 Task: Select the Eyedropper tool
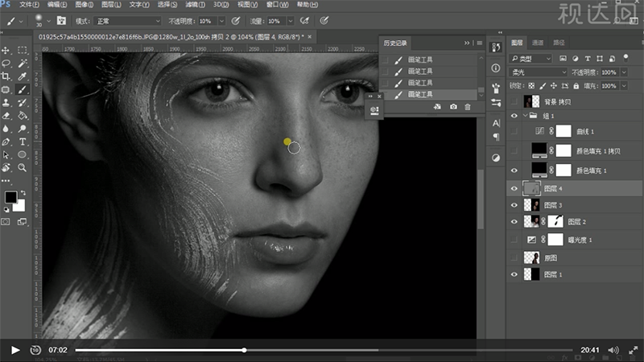coord(23,76)
